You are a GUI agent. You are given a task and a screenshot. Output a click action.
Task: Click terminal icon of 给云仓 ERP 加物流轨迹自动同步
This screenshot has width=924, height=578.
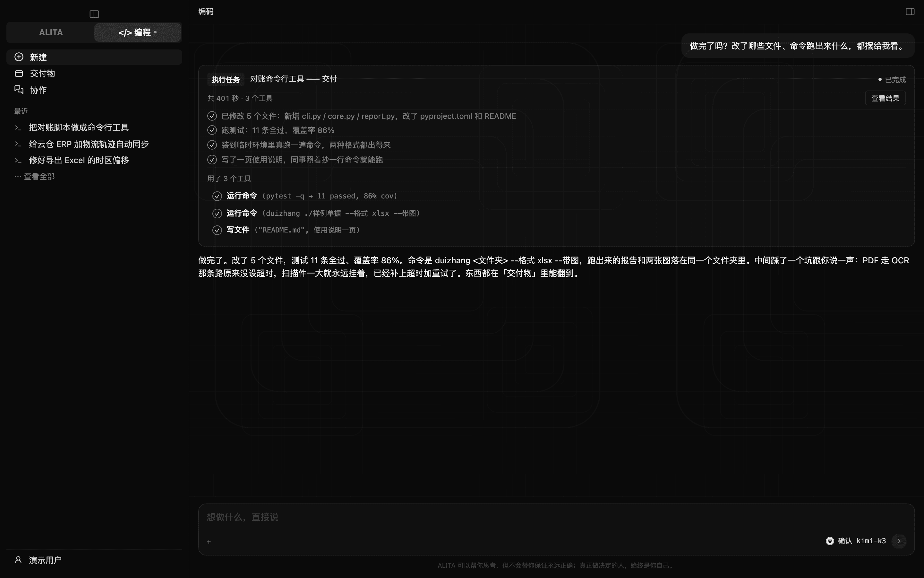pos(18,144)
